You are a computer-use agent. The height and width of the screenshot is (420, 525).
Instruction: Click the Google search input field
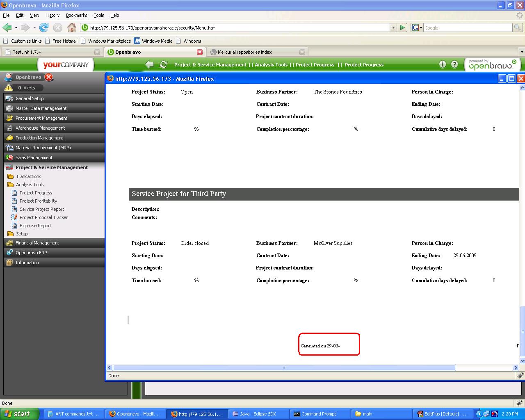click(x=467, y=27)
